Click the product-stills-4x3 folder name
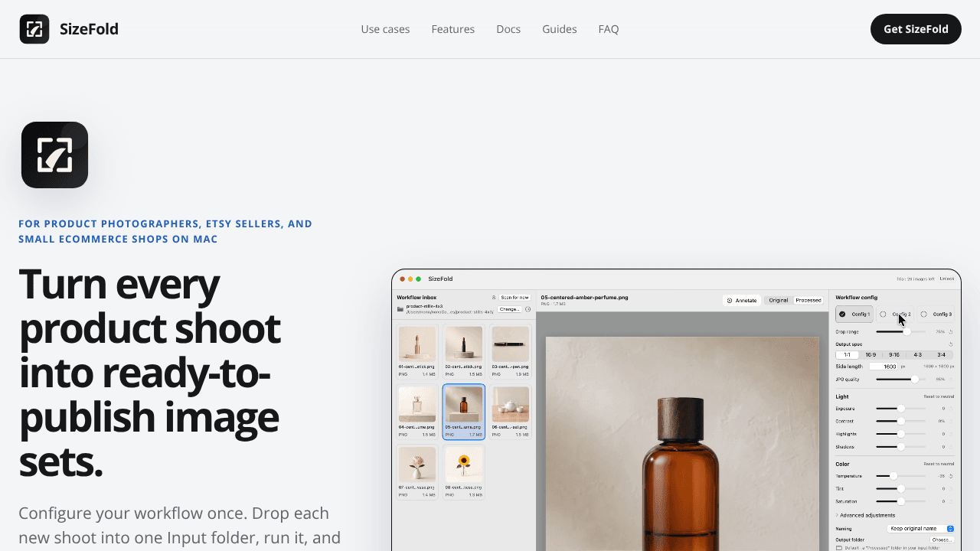 point(424,306)
